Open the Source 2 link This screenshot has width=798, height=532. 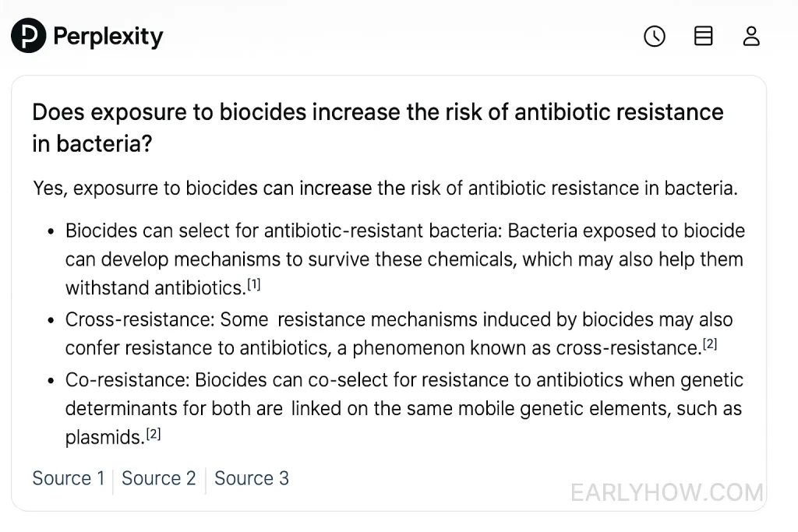pos(159,478)
